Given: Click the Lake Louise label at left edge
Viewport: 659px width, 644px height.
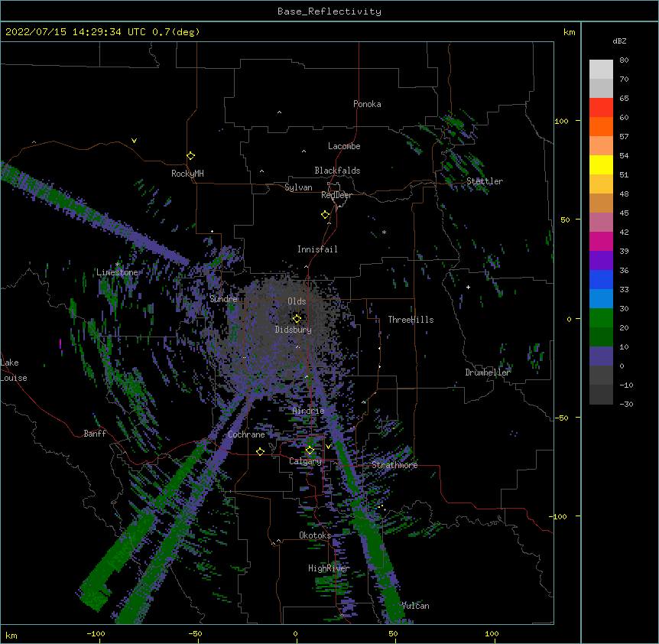Looking at the screenshot, I should point(14,370).
